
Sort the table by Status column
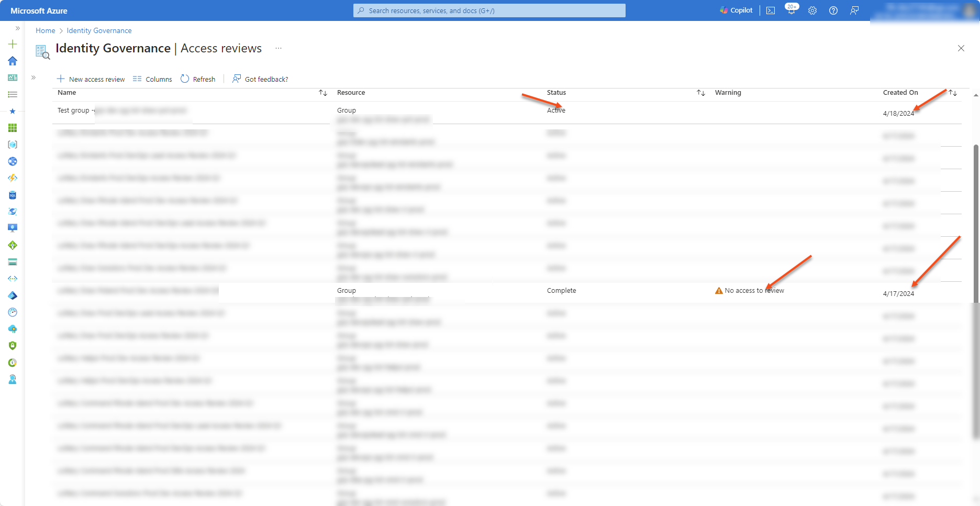click(x=701, y=93)
